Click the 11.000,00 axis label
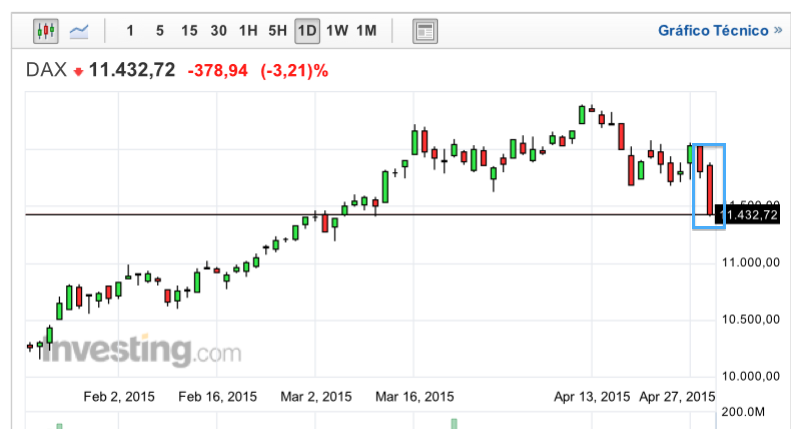803x429 pixels. point(751,263)
